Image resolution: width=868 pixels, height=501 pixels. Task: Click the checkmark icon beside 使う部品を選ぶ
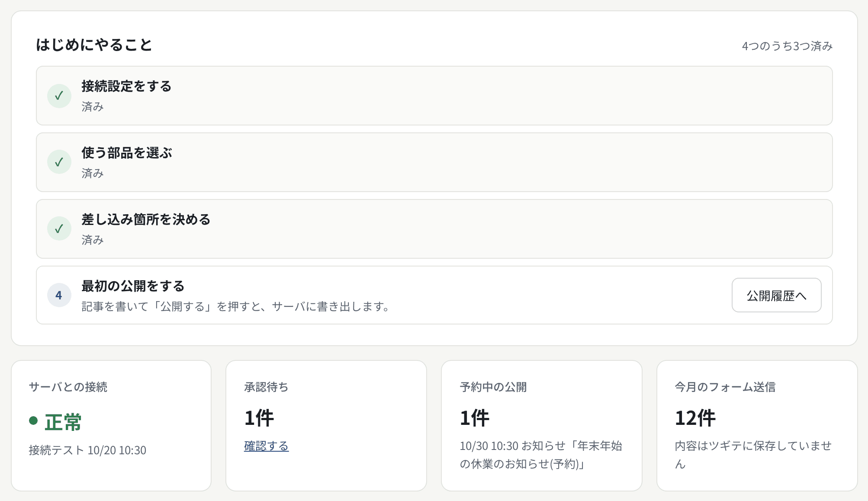pyautogui.click(x=59, y=162)
